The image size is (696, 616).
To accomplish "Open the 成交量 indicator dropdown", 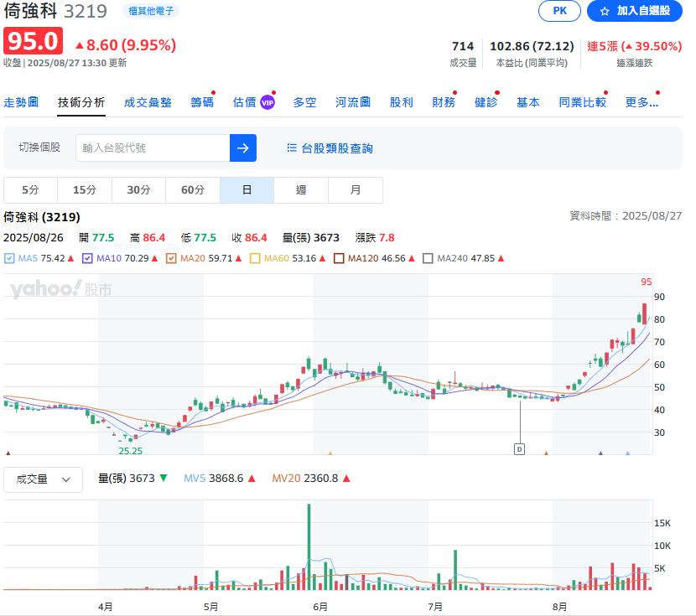I will tap(43, 479).
